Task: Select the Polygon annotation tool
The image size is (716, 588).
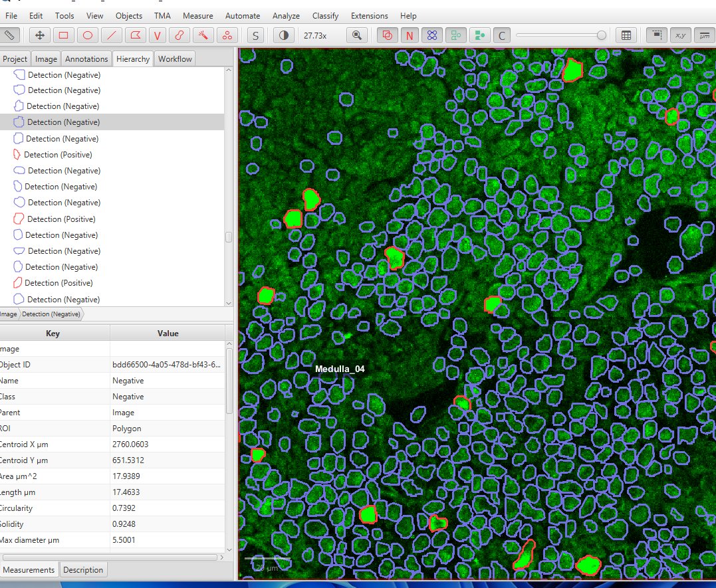Action: click(x=135, y=35)
